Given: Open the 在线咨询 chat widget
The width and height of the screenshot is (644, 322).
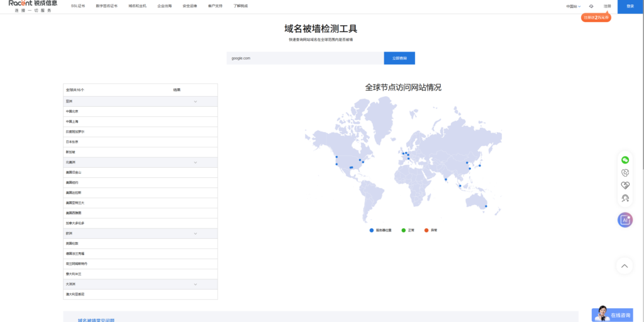Looking at the screenshot, I should (x=613, y=314).
